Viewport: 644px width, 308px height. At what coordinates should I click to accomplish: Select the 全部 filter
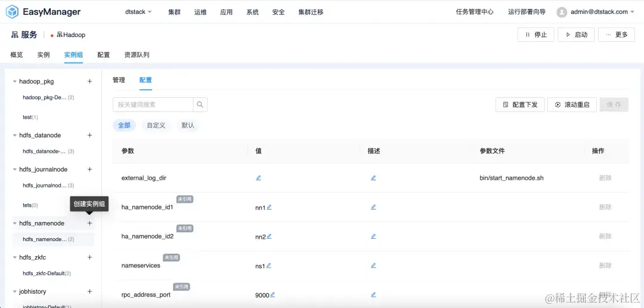(x=125, y=125)
